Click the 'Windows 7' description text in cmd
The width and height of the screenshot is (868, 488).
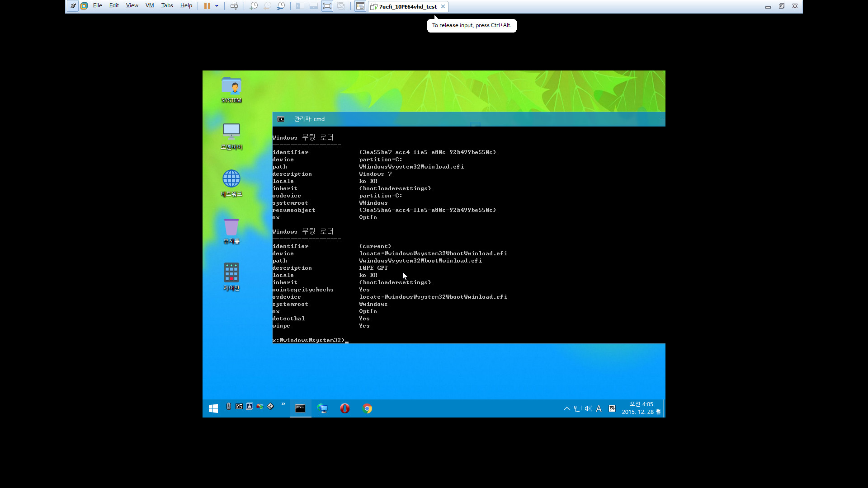pyautogui.click(x=376, y=174)
